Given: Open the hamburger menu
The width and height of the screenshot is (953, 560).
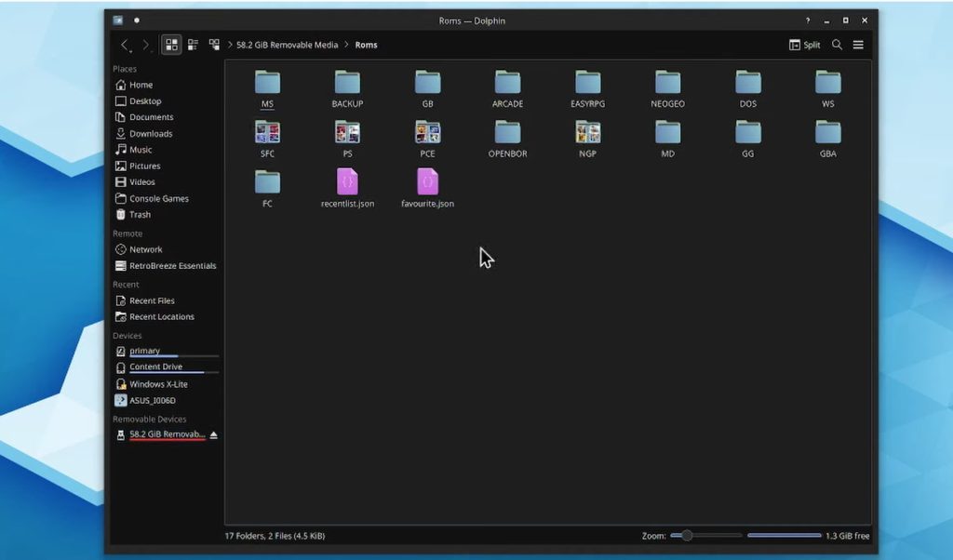Looking at the screenshot, I should 858,45.
